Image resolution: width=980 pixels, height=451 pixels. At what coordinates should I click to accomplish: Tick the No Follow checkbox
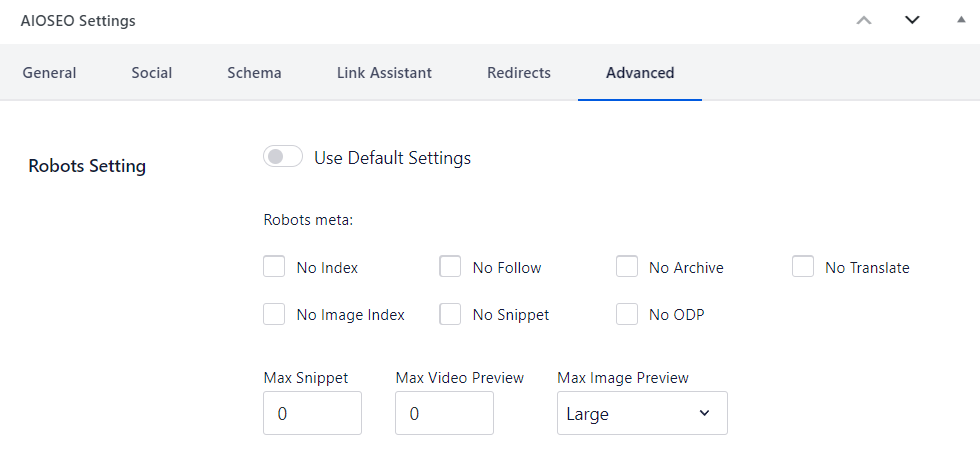tap(450, 267)
